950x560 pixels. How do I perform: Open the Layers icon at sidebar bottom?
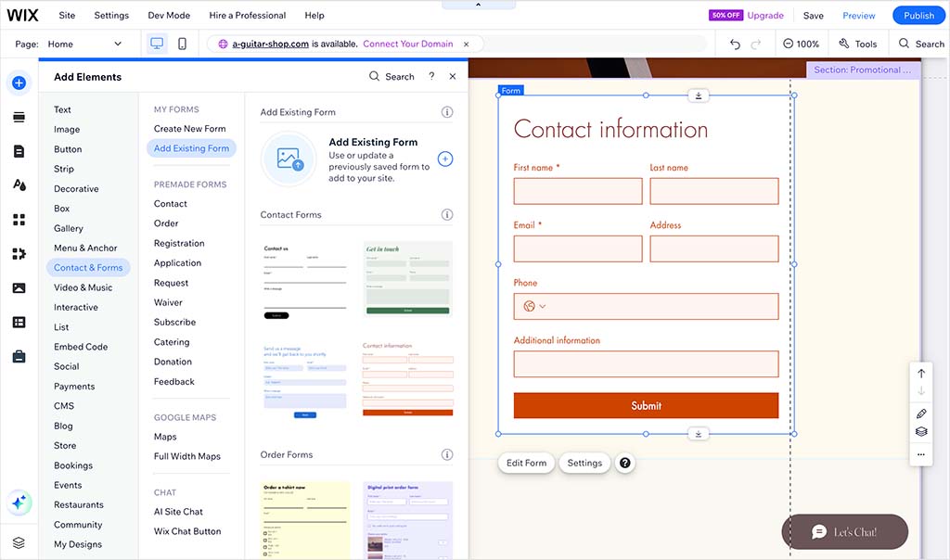click(19, 542)
